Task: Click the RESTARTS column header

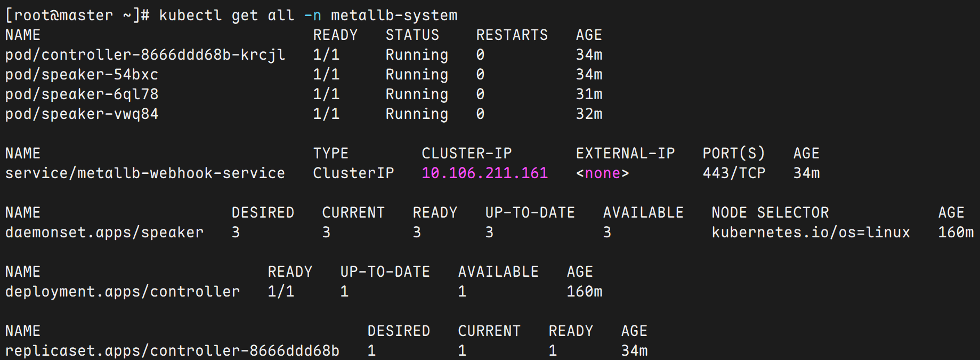Action: click(x=512, y=35)
